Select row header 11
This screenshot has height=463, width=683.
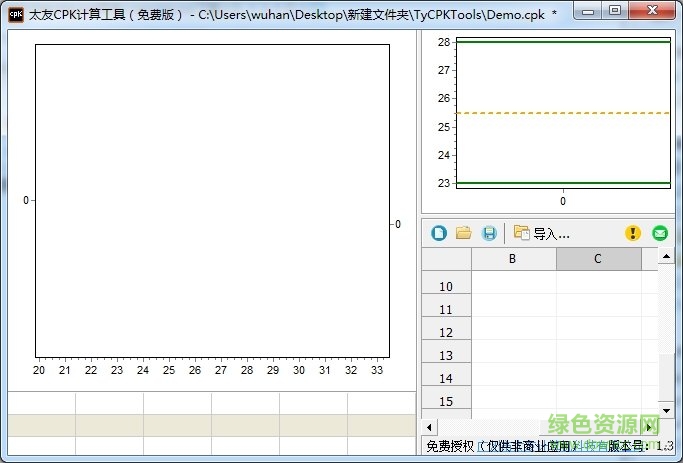pyautogui.click(x=446, y=305)
